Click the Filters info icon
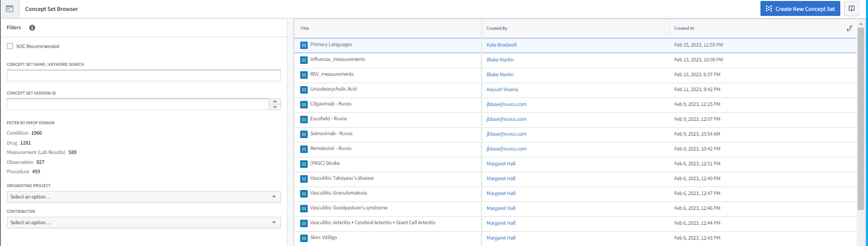The image size is (868, 246). tap(32, 28)
